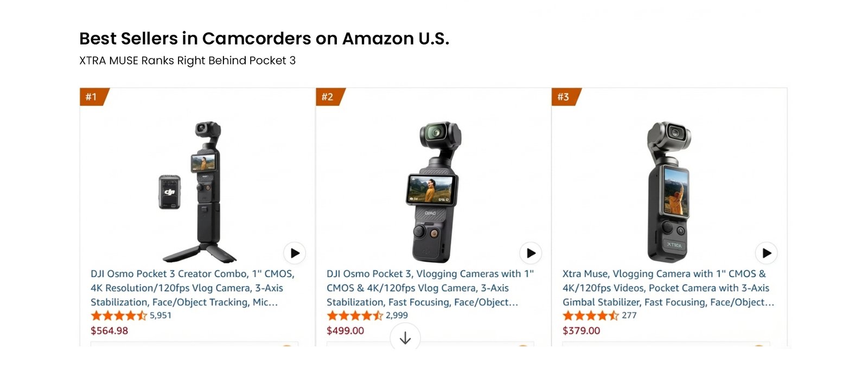Click star rating of DJI Osmo Pocket 3
868x380 pixels.
355,315
